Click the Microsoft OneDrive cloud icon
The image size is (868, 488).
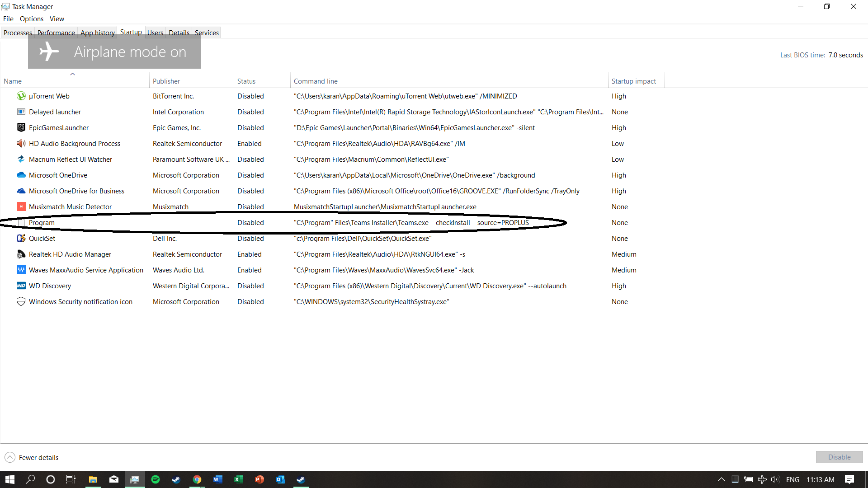pos(21,175)
